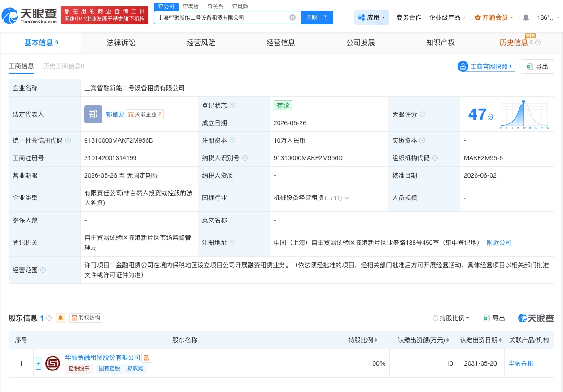The image size is (563, 392).
Task: Click the 存续 registration status badge
Action: [x=283, y=105]
